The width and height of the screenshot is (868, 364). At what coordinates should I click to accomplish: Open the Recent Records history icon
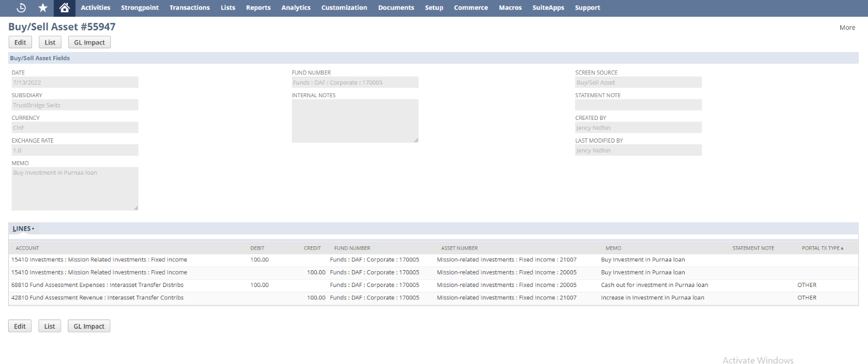(x=21, y=8)
